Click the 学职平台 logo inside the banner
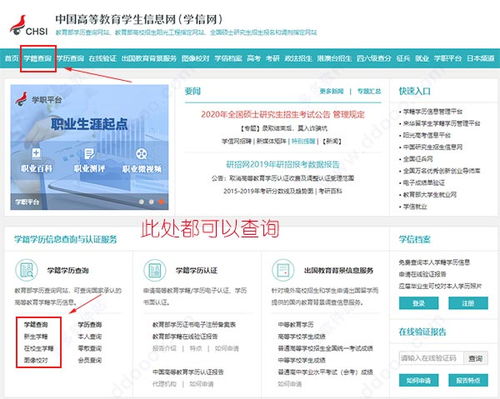This screenshot has height=399, width=500. (39, 99)
